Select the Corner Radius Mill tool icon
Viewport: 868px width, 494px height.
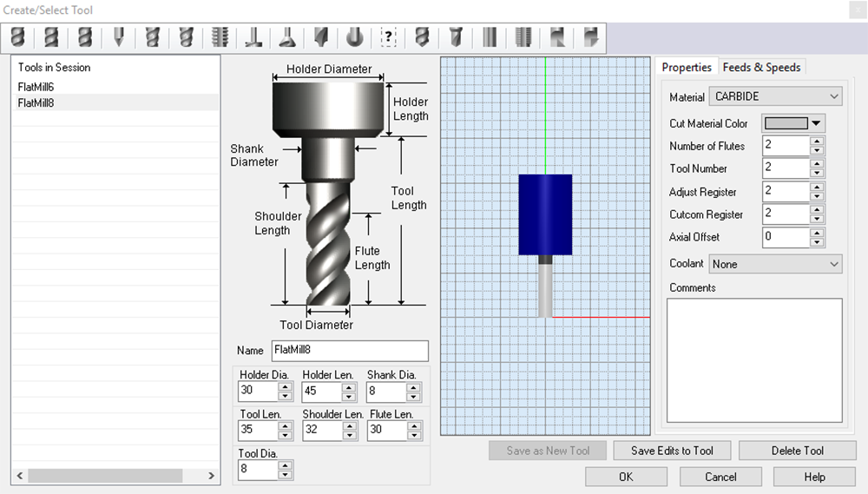[x=85, y=37]
